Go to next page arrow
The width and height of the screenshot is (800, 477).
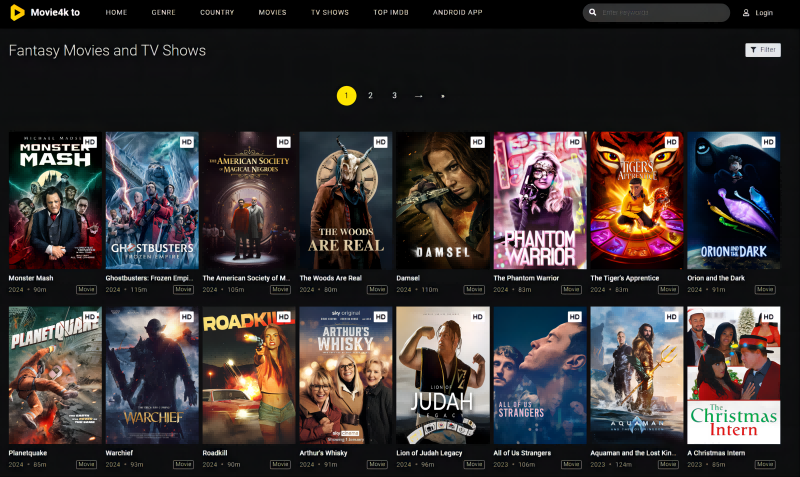(x=418, y=96)
